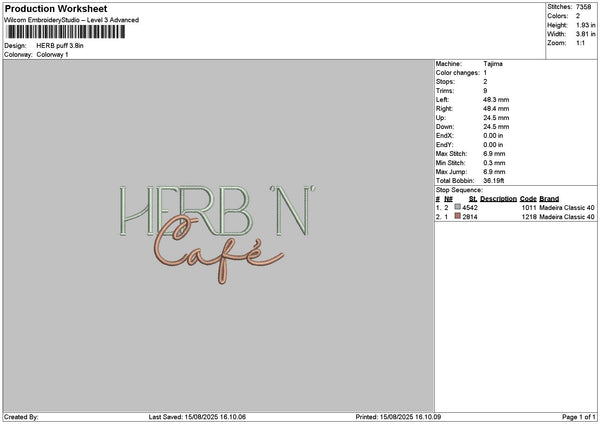The image size is (600, 424).
Task: Click the 'St.' column header
Action: pyautogui.click(x=473, y=199)
